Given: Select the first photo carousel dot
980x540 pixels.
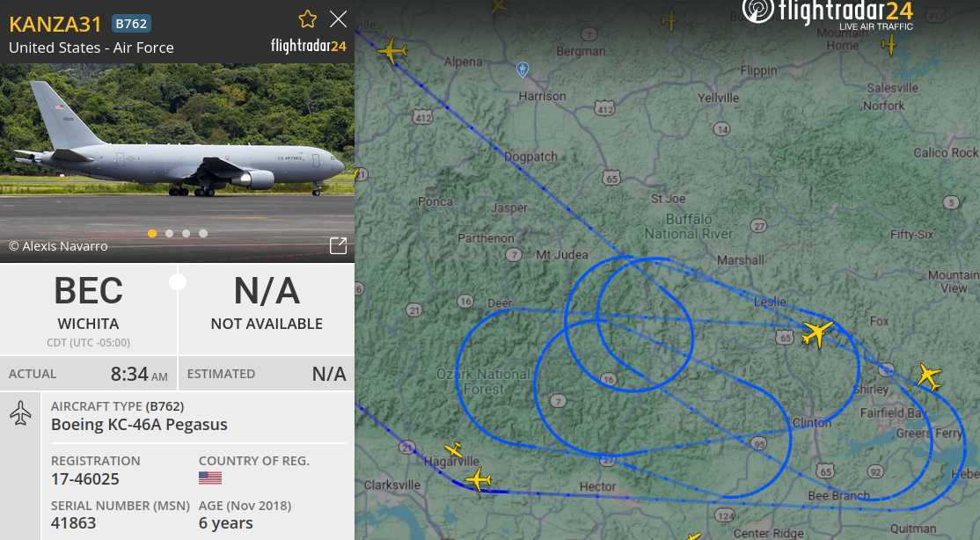Looking at the screenshot, I should 152,233.
